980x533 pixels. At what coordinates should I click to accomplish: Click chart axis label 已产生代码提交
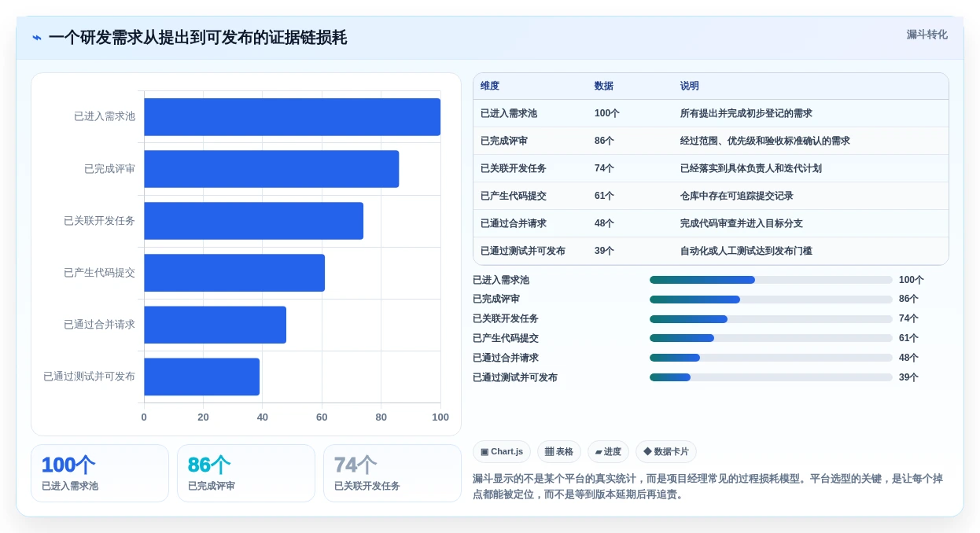[99, 273]
